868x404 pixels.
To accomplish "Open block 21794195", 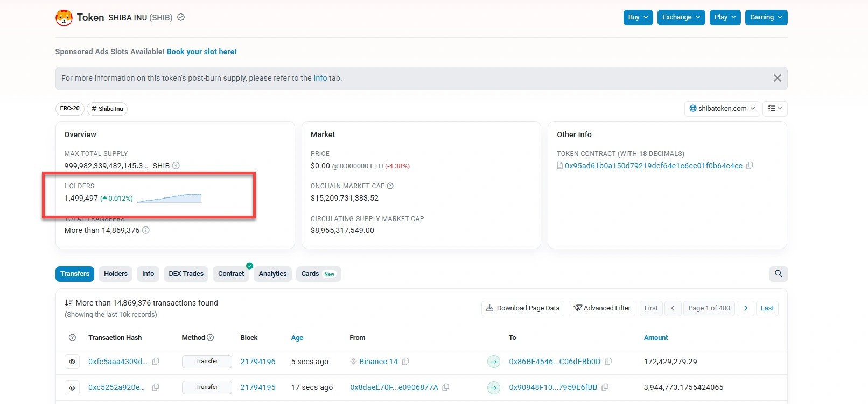I will (x=258, y=387).
